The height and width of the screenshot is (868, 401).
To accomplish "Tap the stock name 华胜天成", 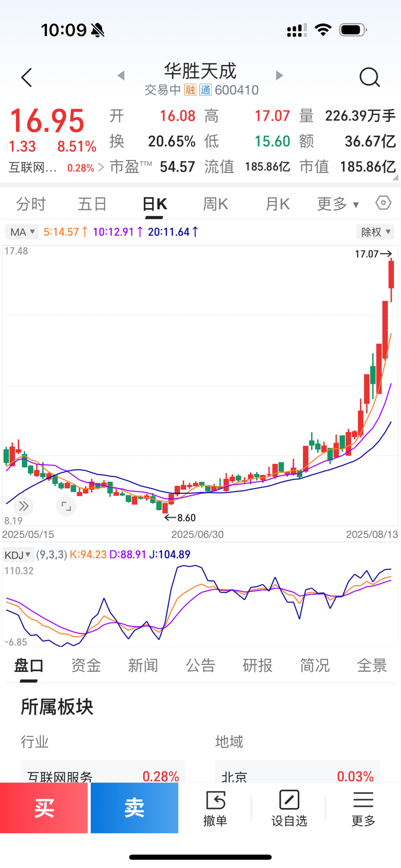I will coord(200,70).
